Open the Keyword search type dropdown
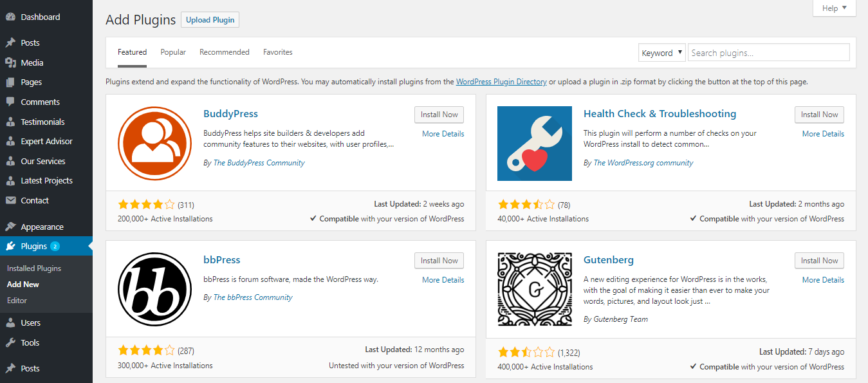The height and width of the screenshot is (383, 868). [661, 53]
